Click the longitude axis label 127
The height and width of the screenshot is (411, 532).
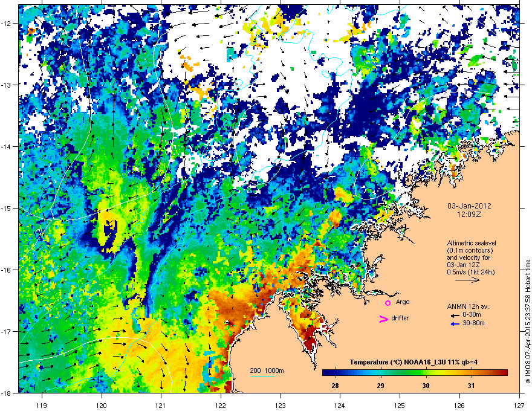(x=519, y=405)
